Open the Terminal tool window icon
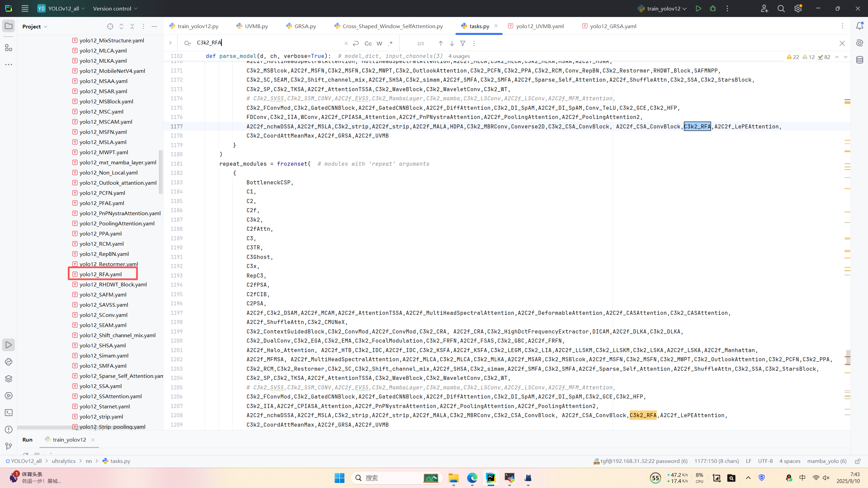Viewport: 868px width, 488px height. [x=8, y=412]
